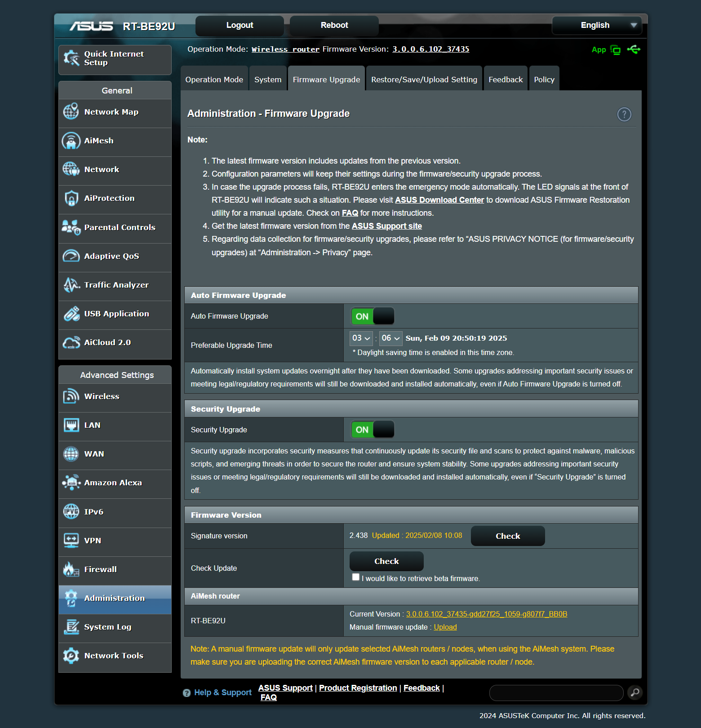Enable retrieve beta firmware checkbox
Screen dimensions: 701x728
point(356,577)
